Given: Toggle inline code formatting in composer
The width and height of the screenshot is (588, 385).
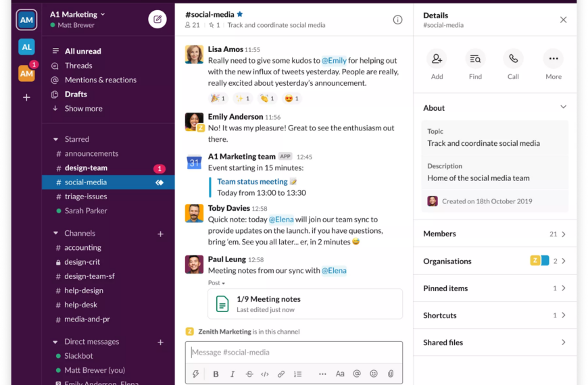Looking at the screenshot, I should (x=265, y=374).
